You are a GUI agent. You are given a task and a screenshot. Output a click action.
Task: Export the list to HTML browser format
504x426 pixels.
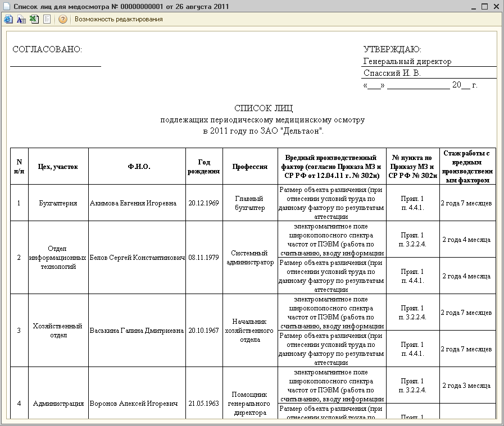click(x=8, y=19)
